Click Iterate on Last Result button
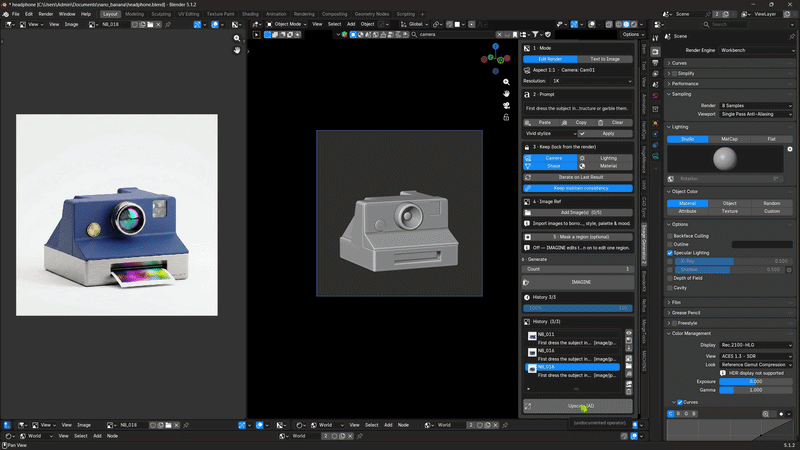The width and height of the screenshot is (800, 450). [x=578, y=177]
